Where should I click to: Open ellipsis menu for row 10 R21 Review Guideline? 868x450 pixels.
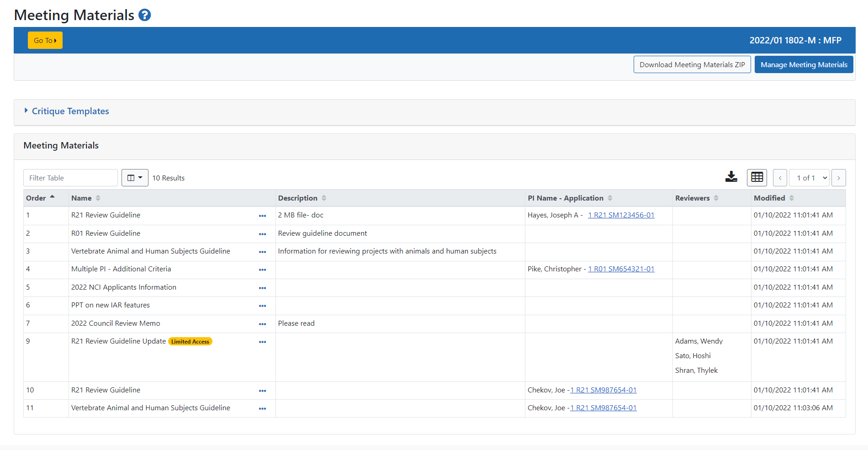point(262,391)
